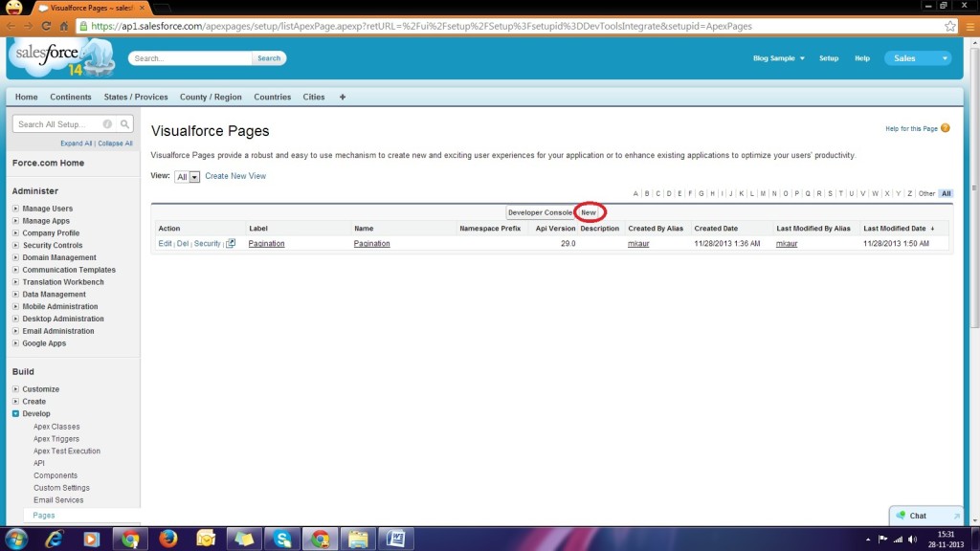The width and height of the screenshot is (980, 551).
Task: Launch Firefox from the taskbar
Action: [168, 539]
